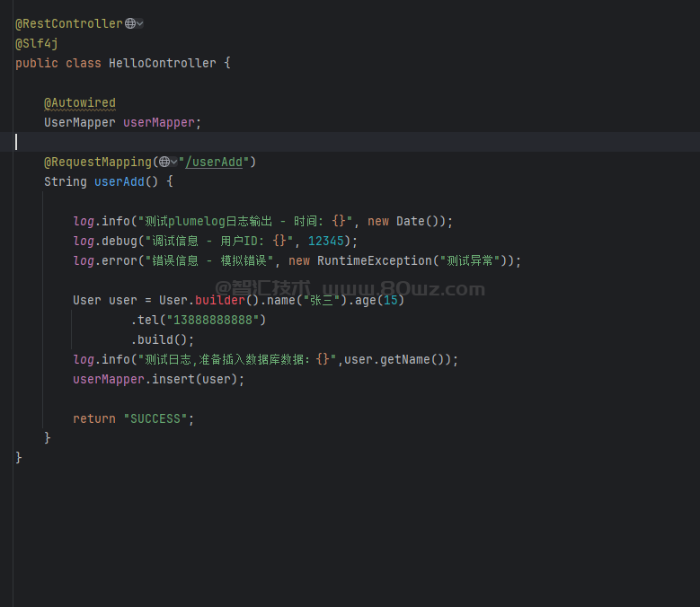Open the "/userAdd" URL mapping link
This screenshot has height=607, width=700.
click(x=217, y=162)
